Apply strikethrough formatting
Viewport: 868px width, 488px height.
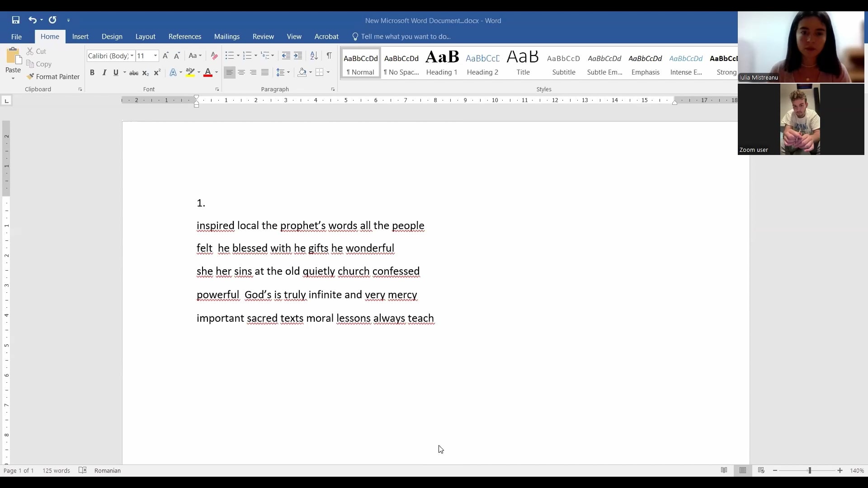tap(134, 73)
